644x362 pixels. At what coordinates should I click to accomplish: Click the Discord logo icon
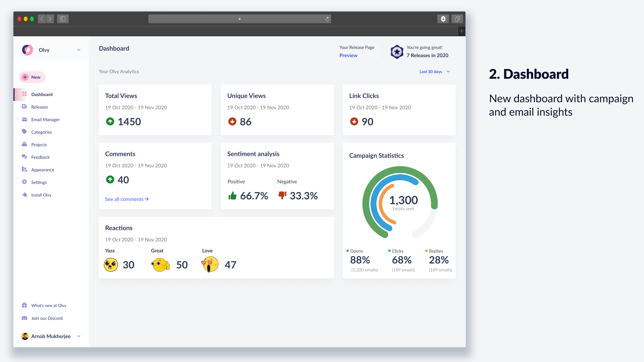pyautogui.click(x=24, y=318)
